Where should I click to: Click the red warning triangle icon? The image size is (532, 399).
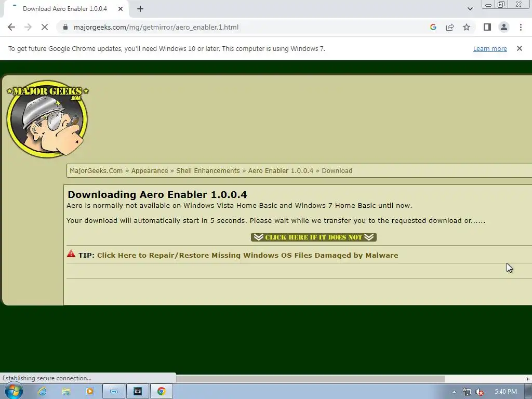point(71,254)
